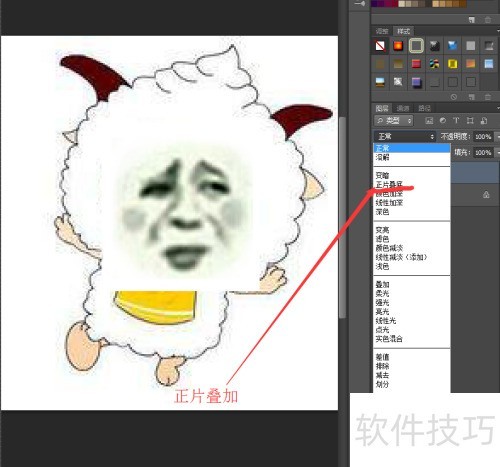The width and height of the screenshot is (500, 467).
Task: Apply the multicolor rainbow style preset
Action: (x=434, y=64)
